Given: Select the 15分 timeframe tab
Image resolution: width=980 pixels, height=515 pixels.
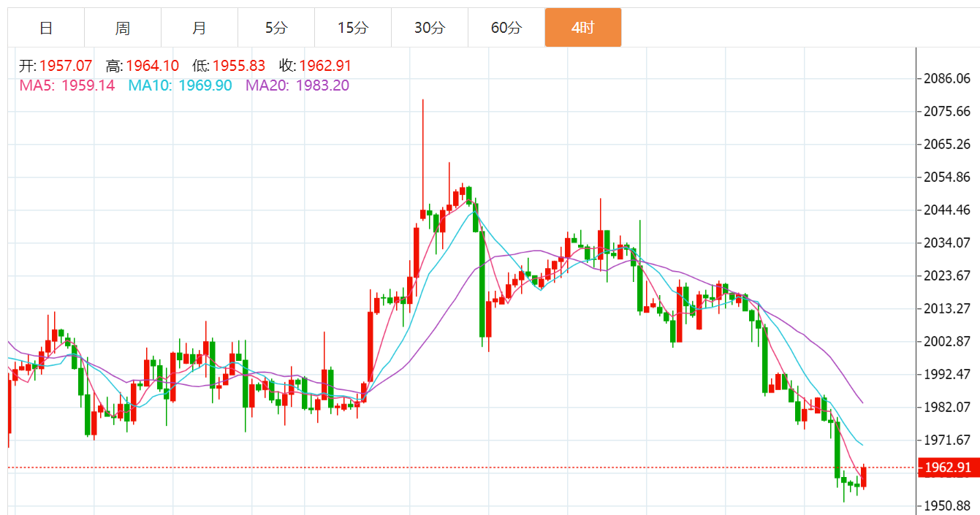Looking at the screenshot, I should [353, 28].
